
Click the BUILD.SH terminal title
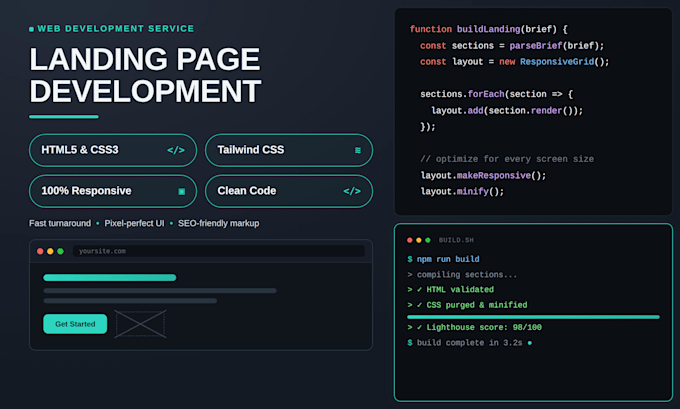tap(456, 240)
